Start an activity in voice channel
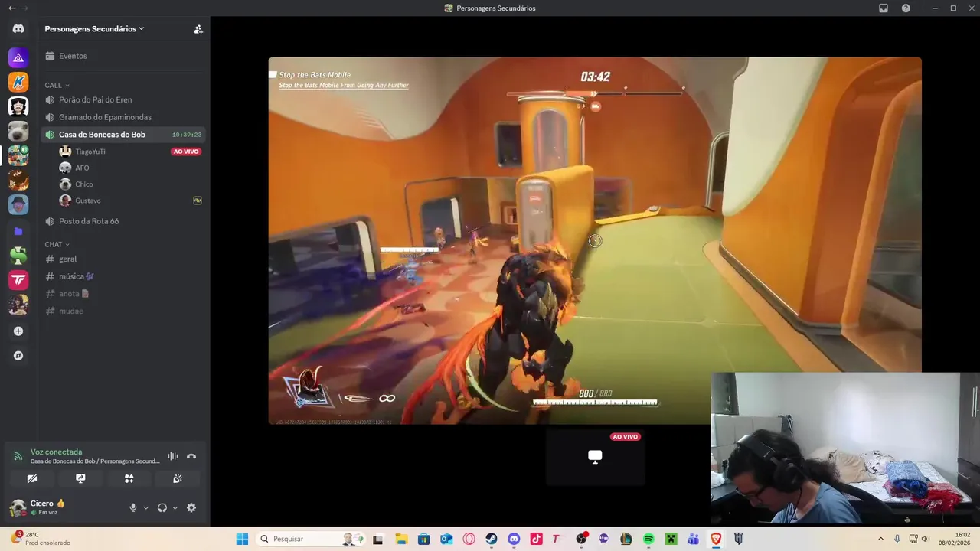Image resolution: width=980 pixels, height=551 pixels. point(129,478)
